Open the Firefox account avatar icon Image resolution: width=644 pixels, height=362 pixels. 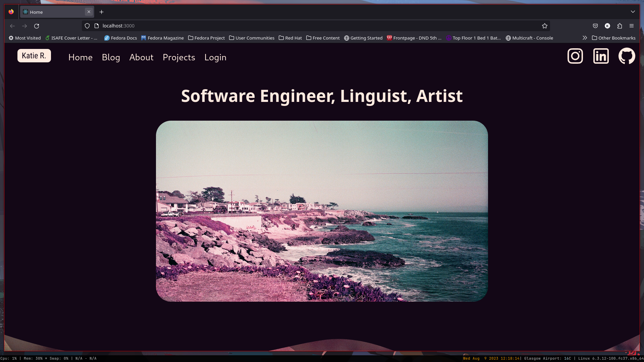[607, 26]
